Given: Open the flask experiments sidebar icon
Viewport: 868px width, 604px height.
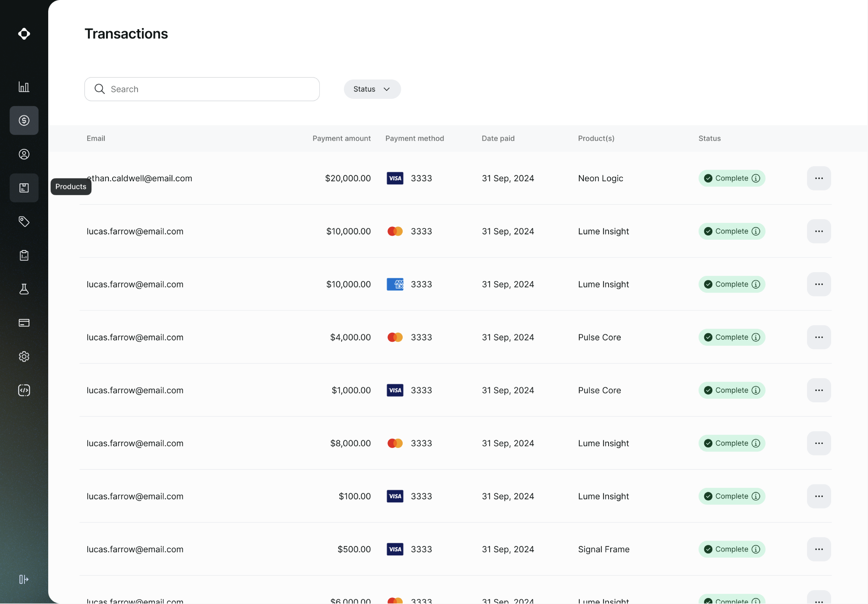Looking at the screenshot, I should 24,289.
